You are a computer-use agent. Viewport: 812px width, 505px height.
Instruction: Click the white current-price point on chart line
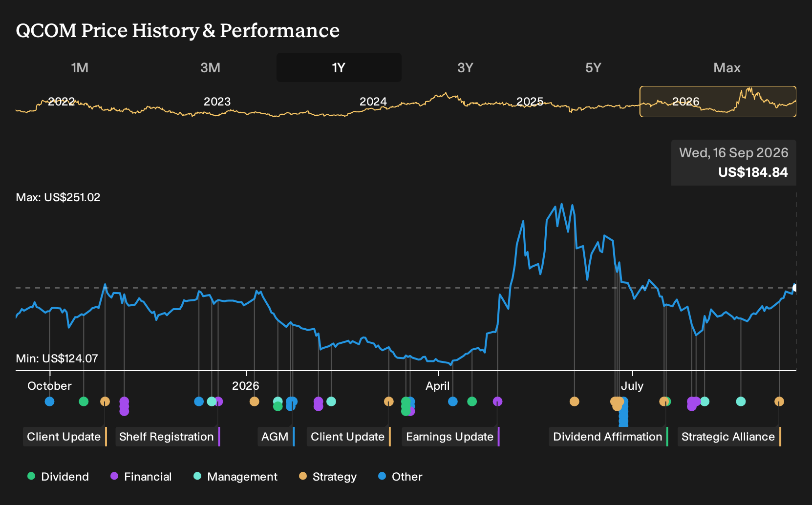click(x=795, y=288)
